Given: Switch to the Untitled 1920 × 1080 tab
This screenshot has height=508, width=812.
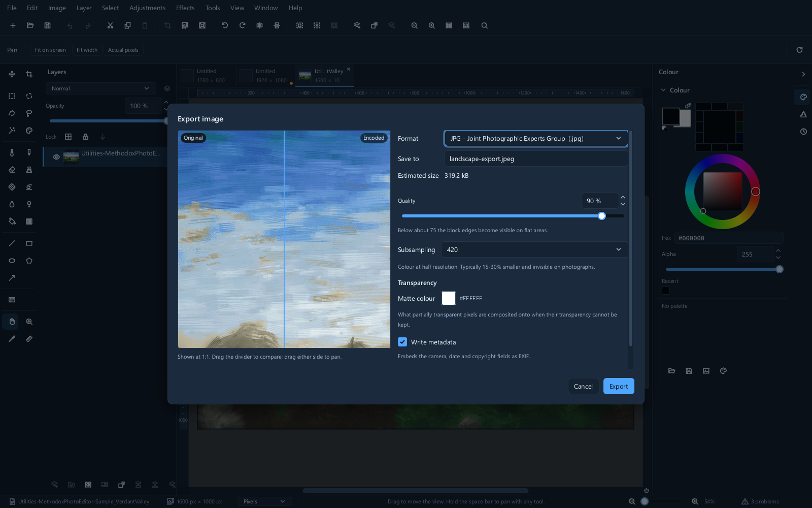Looking at the screenshot, I should point(265,76).
